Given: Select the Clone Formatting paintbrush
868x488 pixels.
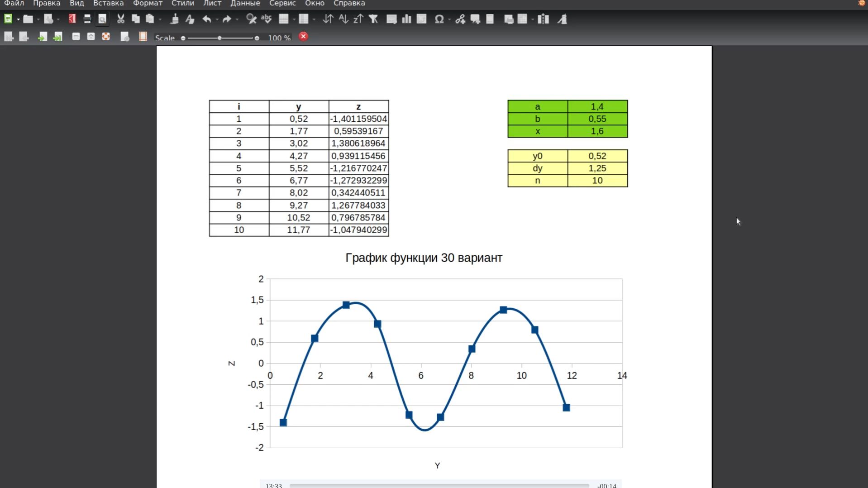Looking at the screenshot, I should click(x=175, y=19).
